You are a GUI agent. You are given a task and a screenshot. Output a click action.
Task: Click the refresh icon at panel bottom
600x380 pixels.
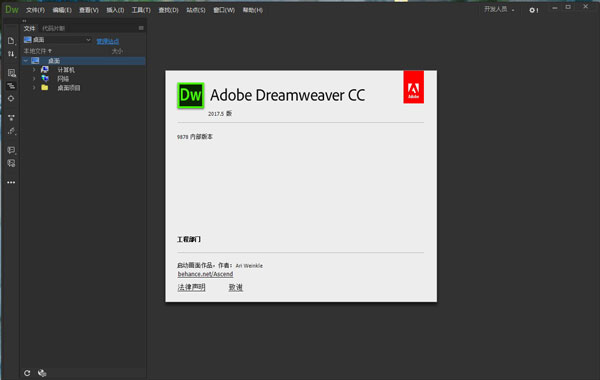point(27,373)
